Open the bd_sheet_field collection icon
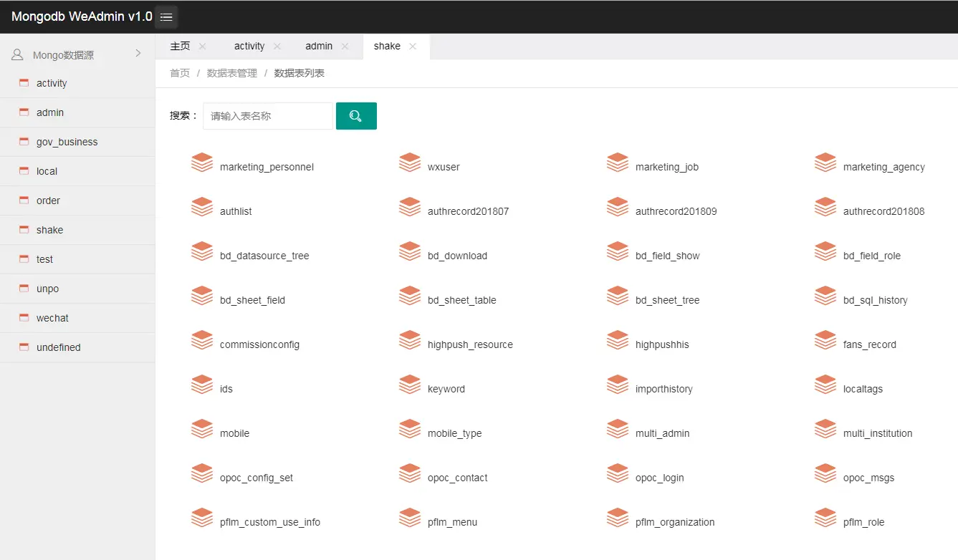The width and height of the screenshot is (958, 560). coord(202,296)
